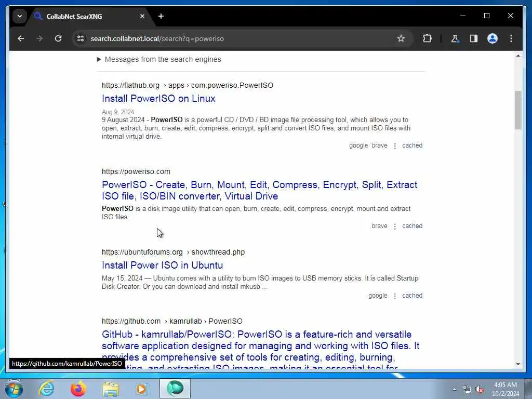Open cached version of poweriso.com result
Image resolution: width=532 pixels, height=399 pixels.
tap(412, 226)
